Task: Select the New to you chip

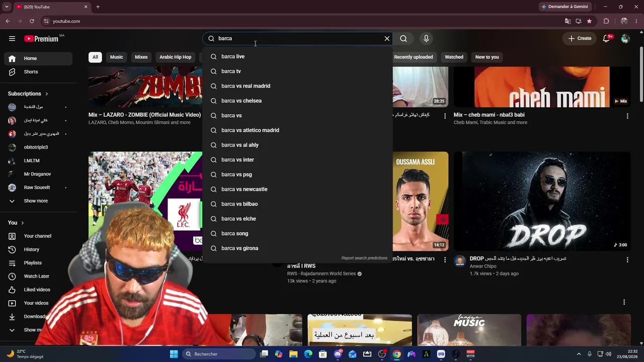Action: pos(487,57)
